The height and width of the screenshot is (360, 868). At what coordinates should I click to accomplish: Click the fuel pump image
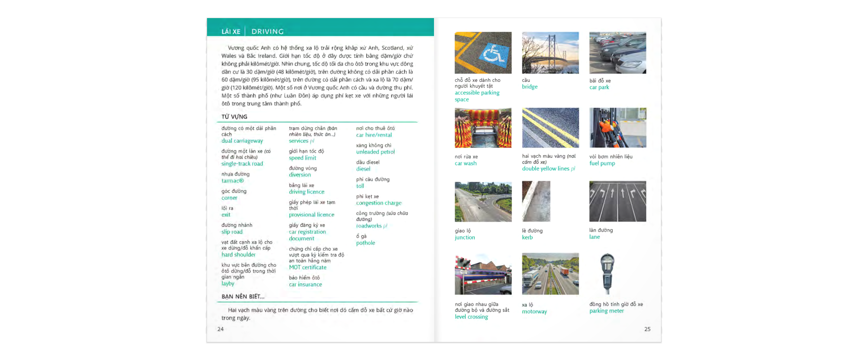click(x=618, y=128)
